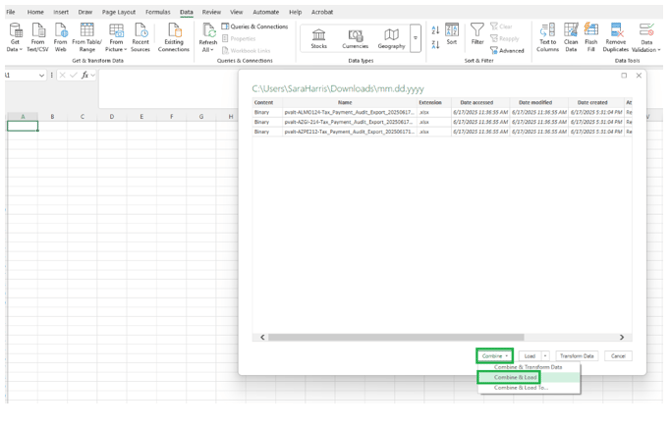Image resolution: width=670 pixels, height=430 pixels.
Task: Open Data Validation
Action: pos(646,38)
